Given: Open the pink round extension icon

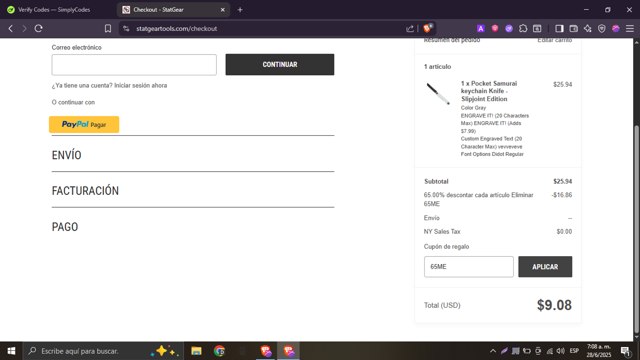Looking at the screenshot, I should pos(495,29).
